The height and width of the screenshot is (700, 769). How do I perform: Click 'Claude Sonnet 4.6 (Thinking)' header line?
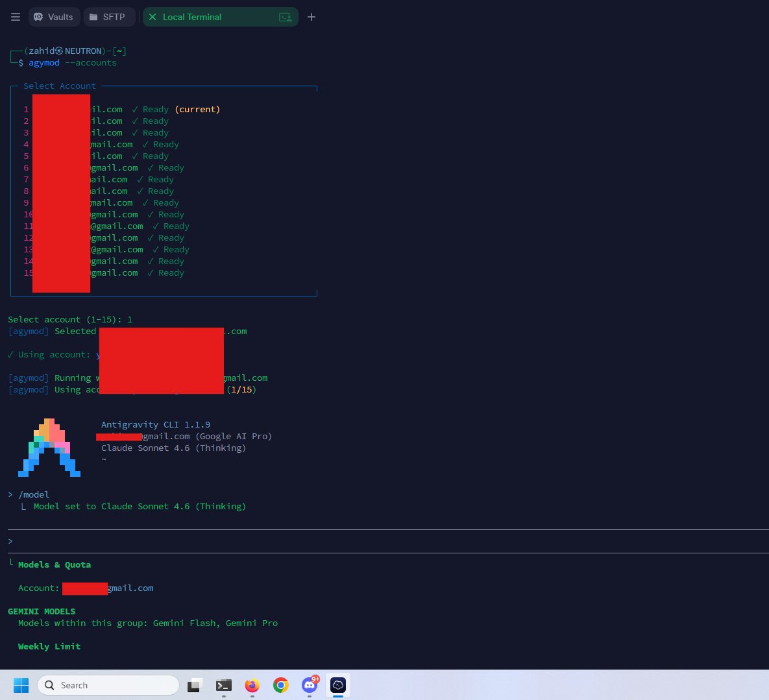point(174,448)
